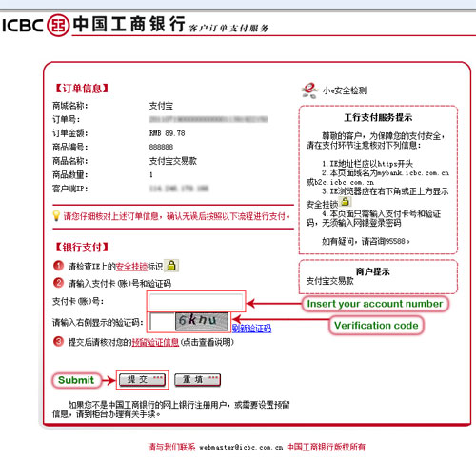The height and width of the screenshot is (460, 476).
Task: Click the 中国工商银行版权所有 footer text
Action: click(326, 447)
